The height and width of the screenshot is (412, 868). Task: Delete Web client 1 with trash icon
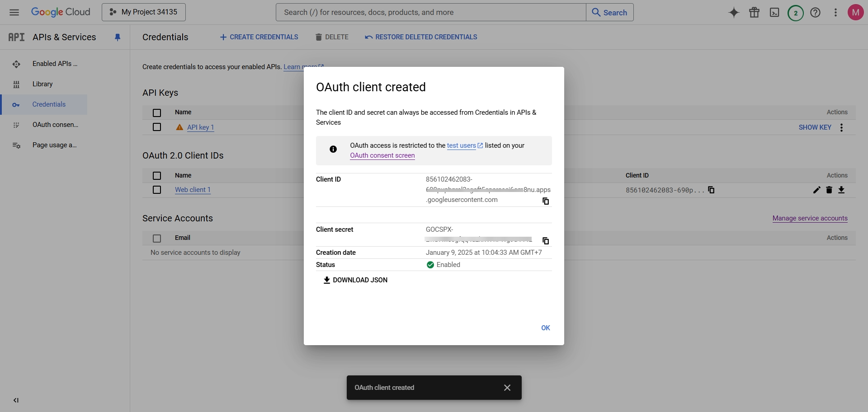tap(829, 190)
